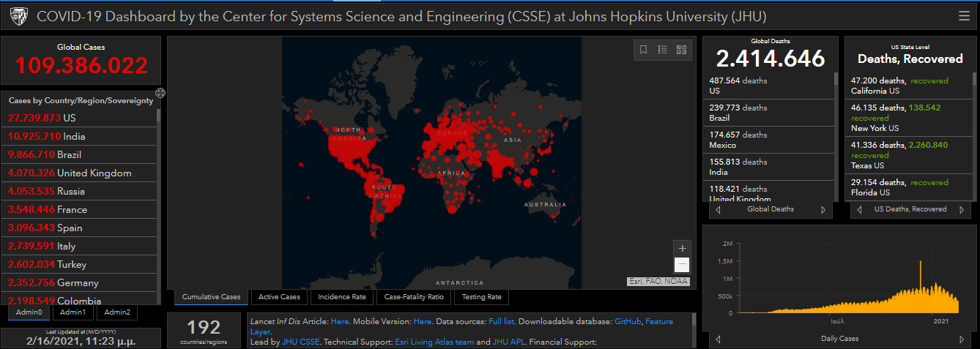Switch to the Active Cases tab
980x349 pixels.
click(x=279, y=297)
